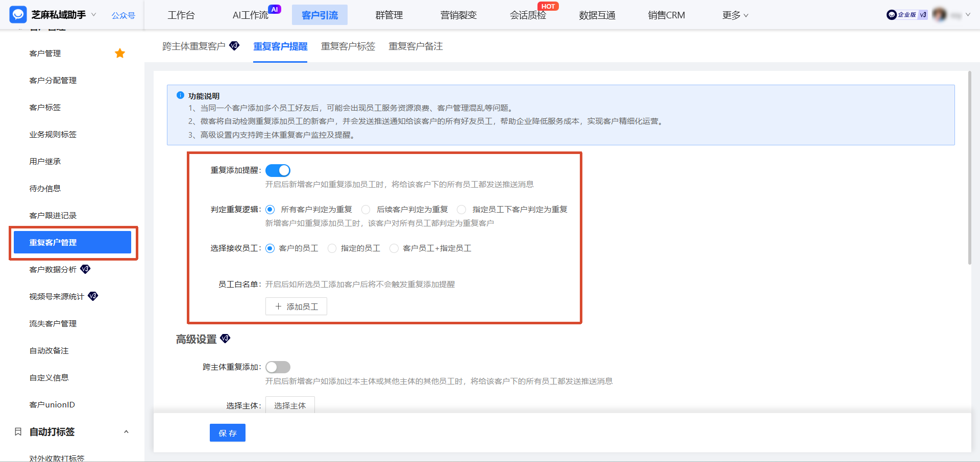
Task: Open 群管理 in the top menu
Action: click(388, 15)
